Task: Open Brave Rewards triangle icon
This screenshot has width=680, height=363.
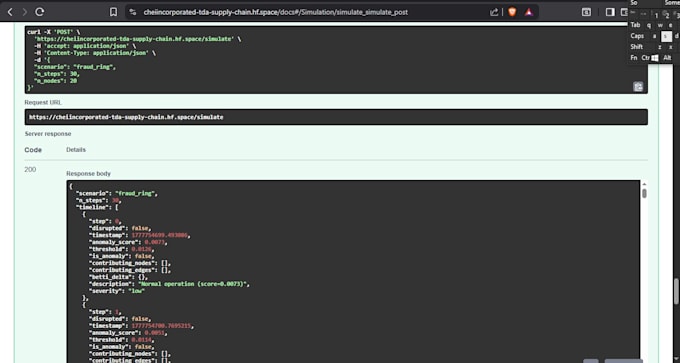Action: [529, 12]
